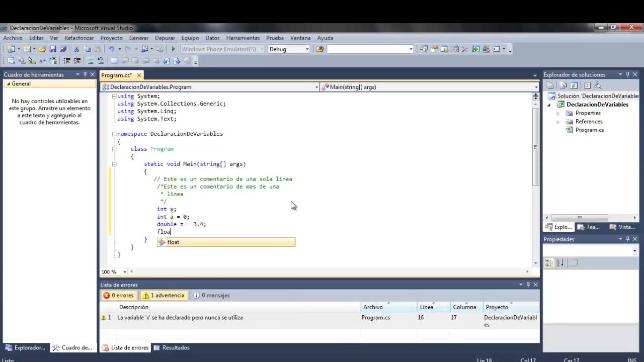Click the Add New Item toolbar icon
This screenshot has width=644, height=362.
point(27,49)
